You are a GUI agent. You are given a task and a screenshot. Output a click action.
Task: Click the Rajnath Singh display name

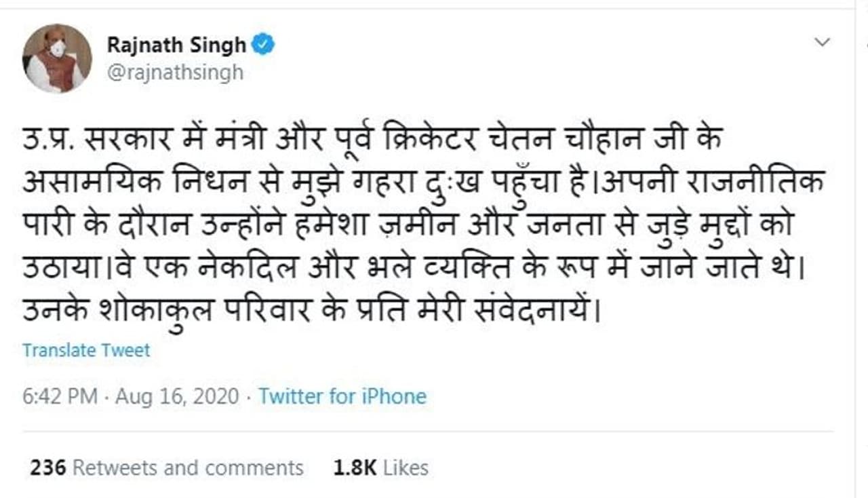(x=176, y=46)
